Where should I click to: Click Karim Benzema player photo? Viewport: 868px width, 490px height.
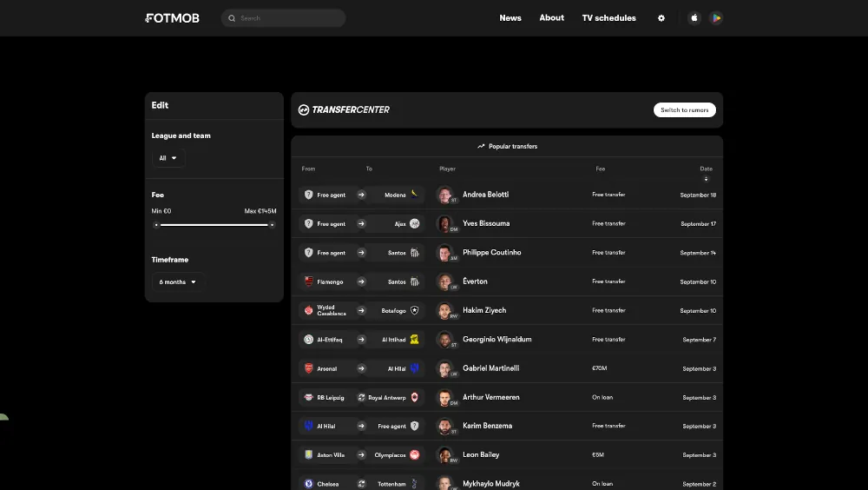(x=444, y=426)
